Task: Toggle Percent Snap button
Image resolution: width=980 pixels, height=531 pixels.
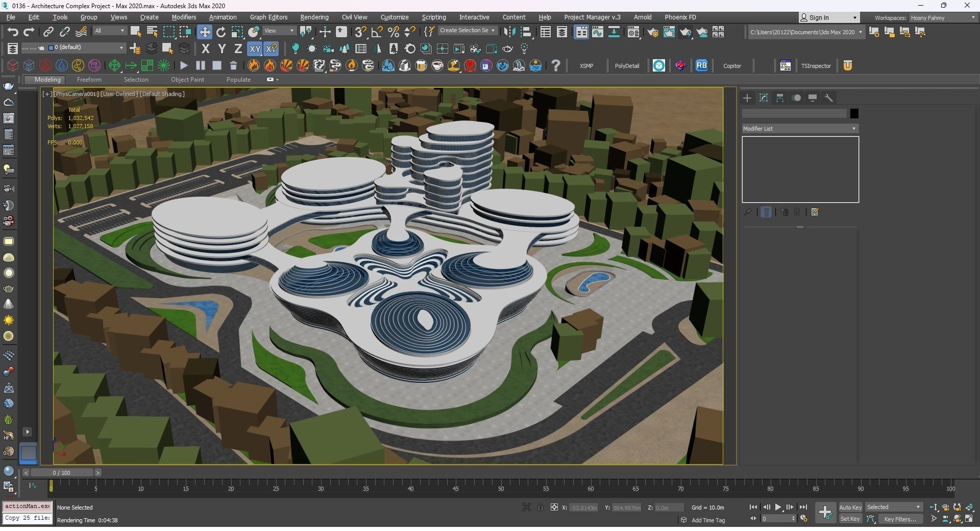Action: point(393,32)
